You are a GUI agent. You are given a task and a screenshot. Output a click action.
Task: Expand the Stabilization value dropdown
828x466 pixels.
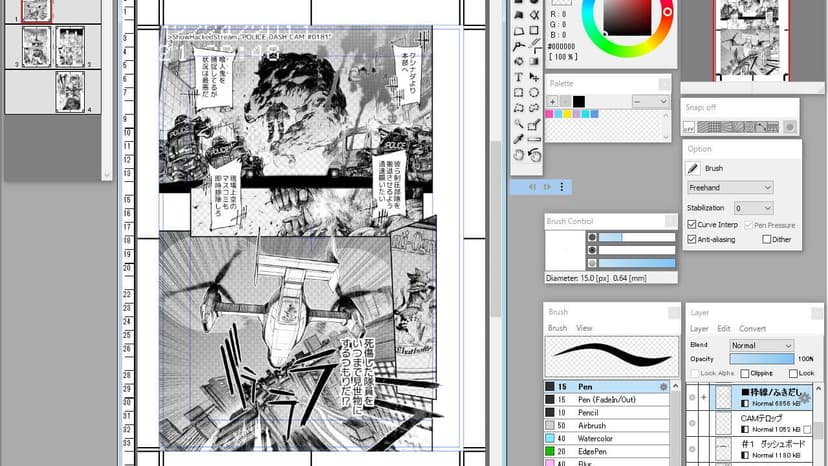[754, 208]
